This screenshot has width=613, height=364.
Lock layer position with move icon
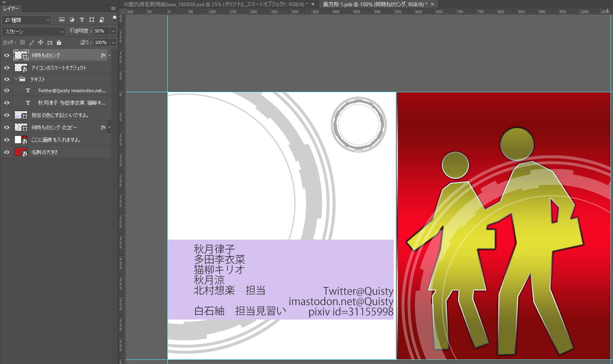(x=40, y=42)
